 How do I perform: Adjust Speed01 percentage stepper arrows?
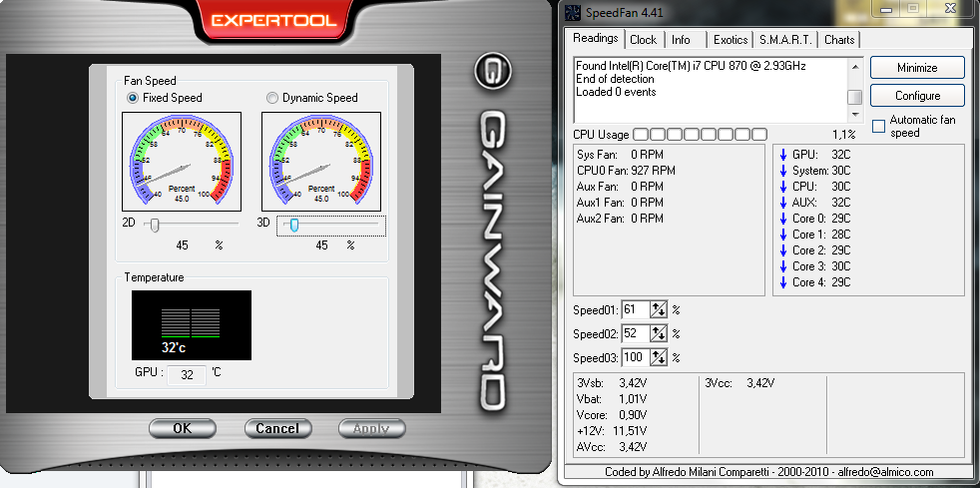click(659, 308)
